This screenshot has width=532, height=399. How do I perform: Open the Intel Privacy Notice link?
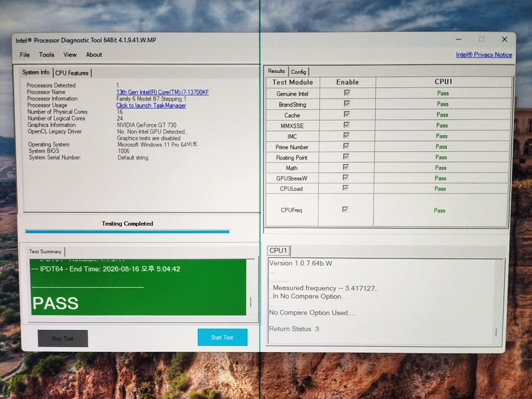[484, 55]
